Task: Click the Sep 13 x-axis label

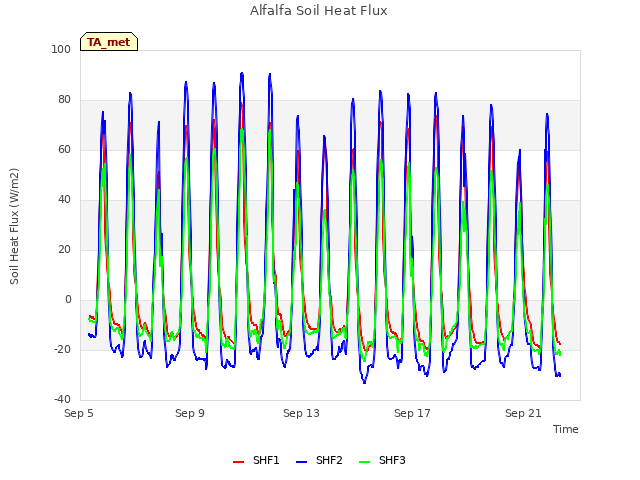Action: click(x=301, y=413)
